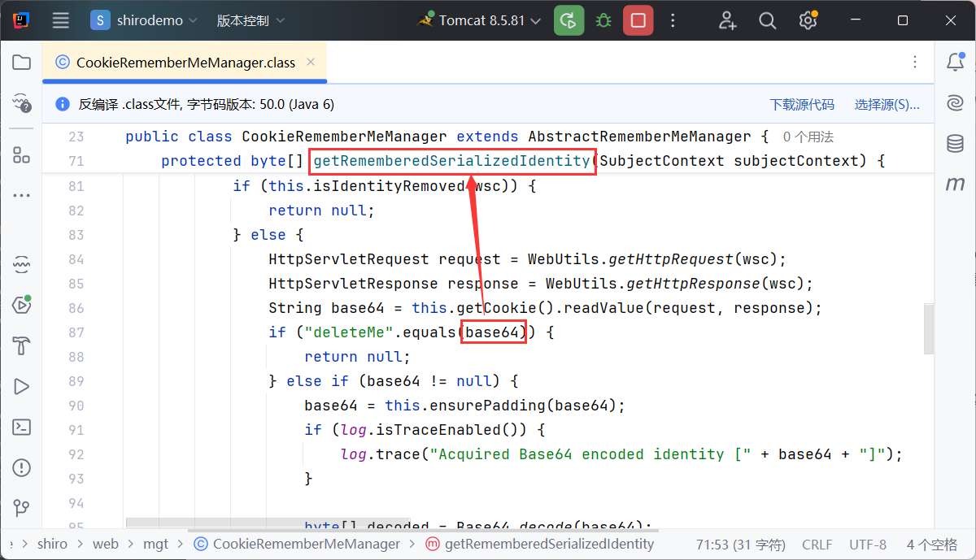Image resolution: width=976 pixels, height=560 pixels.
Task: Open the Git tool window
Action: tap(21, 509)
